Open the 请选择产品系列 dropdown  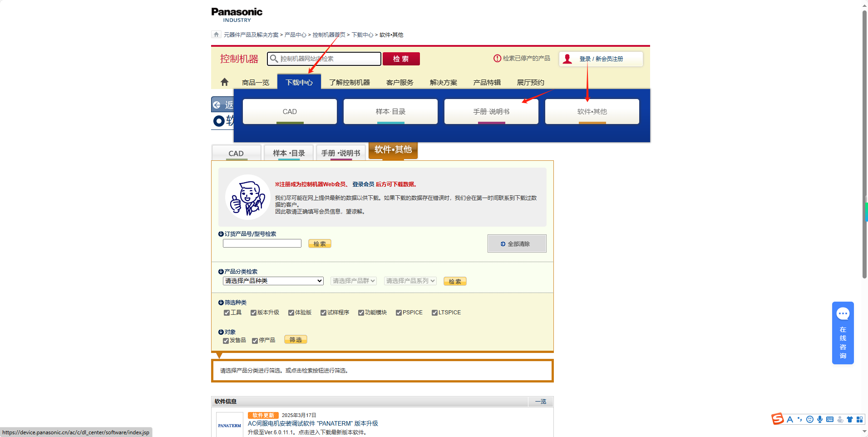click(410, 281)
